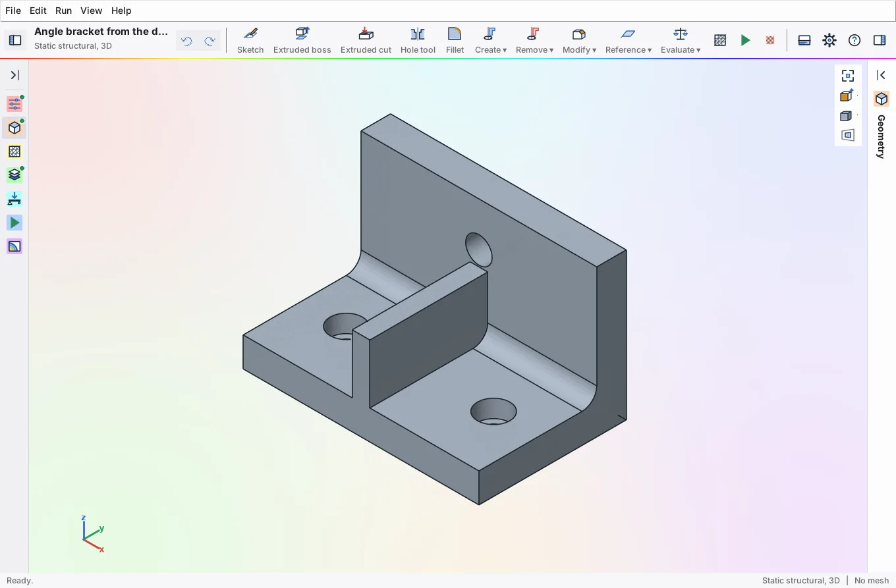Click the No mesh status indicator
The width and height of the screenshot is (896, 588).
(872, 580)
